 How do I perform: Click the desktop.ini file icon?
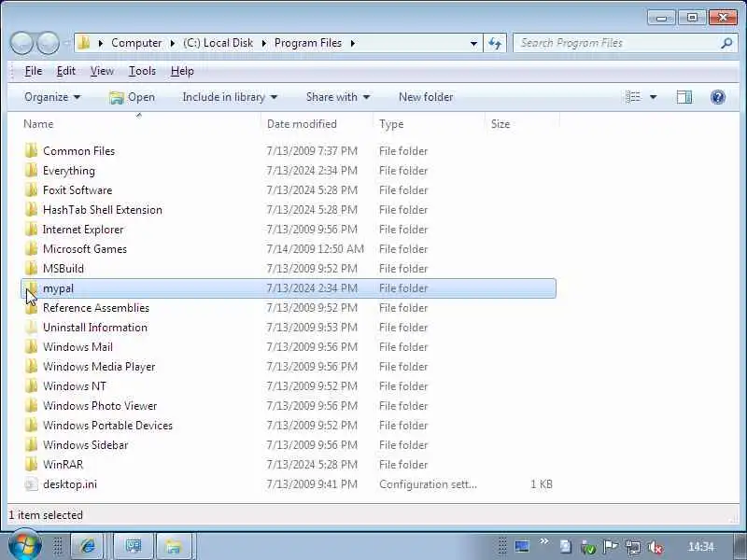tap(32, 483)
